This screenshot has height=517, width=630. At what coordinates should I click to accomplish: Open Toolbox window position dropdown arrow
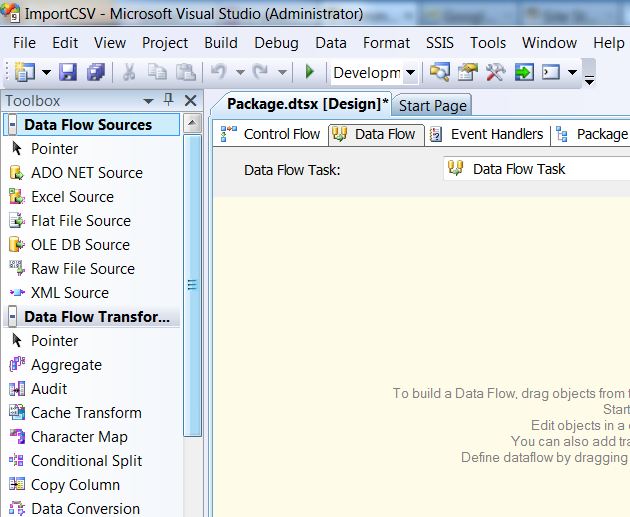pyautogui.click(x=148, y=101)
